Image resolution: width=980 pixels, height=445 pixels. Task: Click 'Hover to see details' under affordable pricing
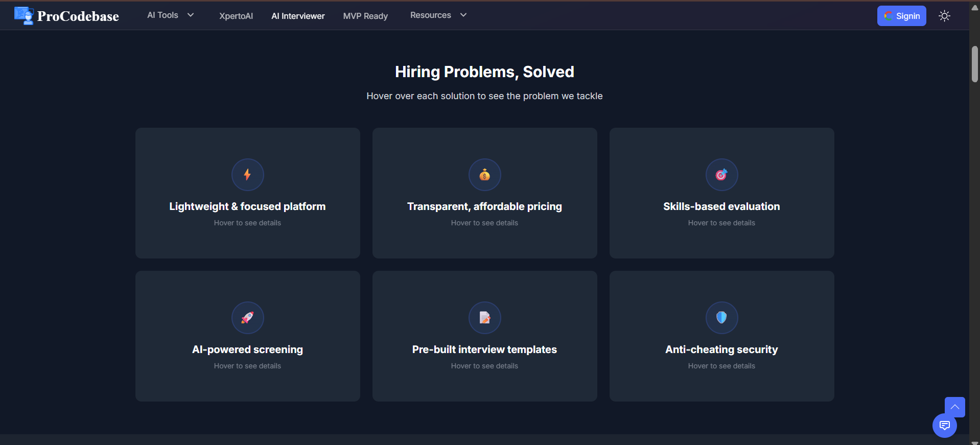[484, 223]
